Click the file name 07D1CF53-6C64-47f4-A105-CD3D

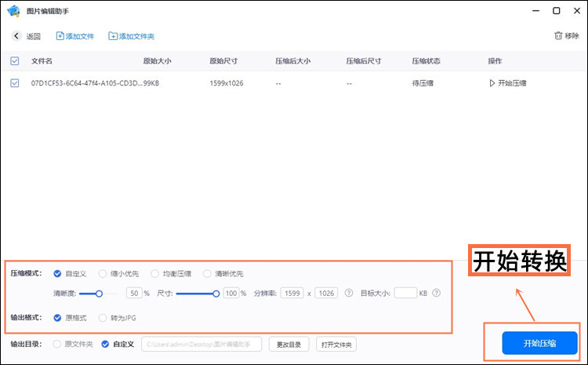click(86, 83)
